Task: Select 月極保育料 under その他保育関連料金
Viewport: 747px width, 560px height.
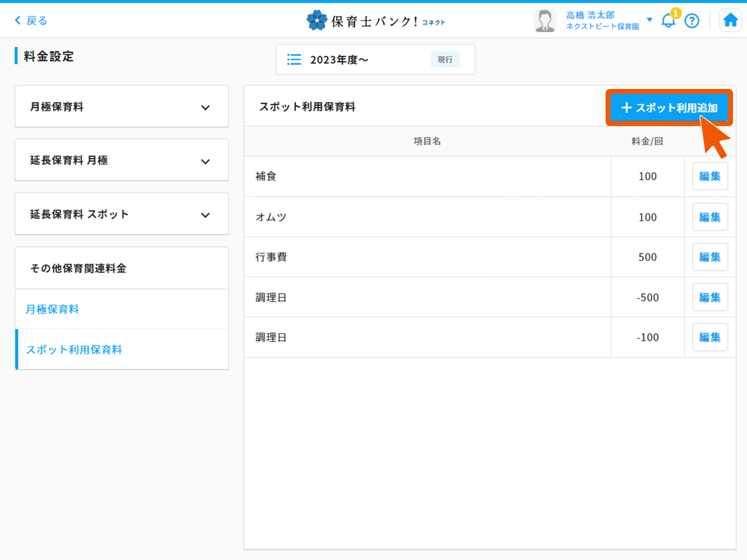Action: (x=53, y=309)
